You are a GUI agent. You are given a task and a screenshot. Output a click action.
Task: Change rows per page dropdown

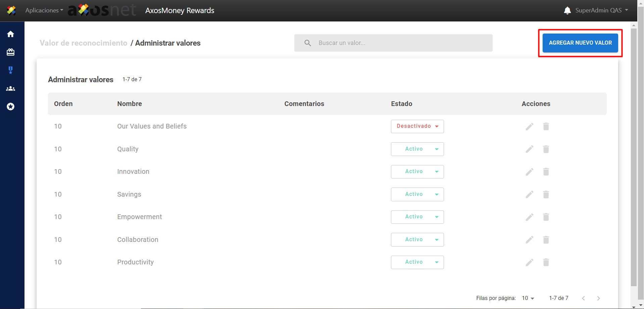(x=528, y=298)
